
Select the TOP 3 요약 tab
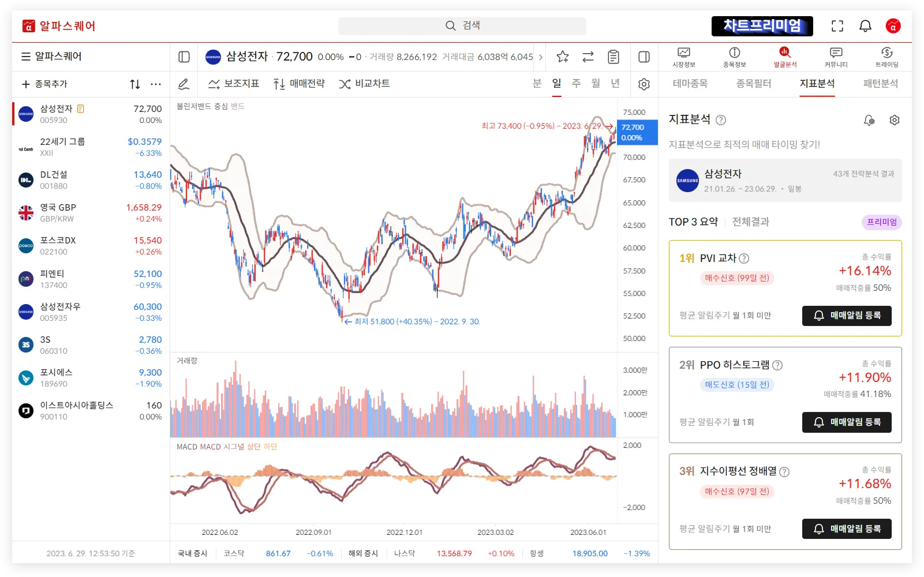(694, 222)
